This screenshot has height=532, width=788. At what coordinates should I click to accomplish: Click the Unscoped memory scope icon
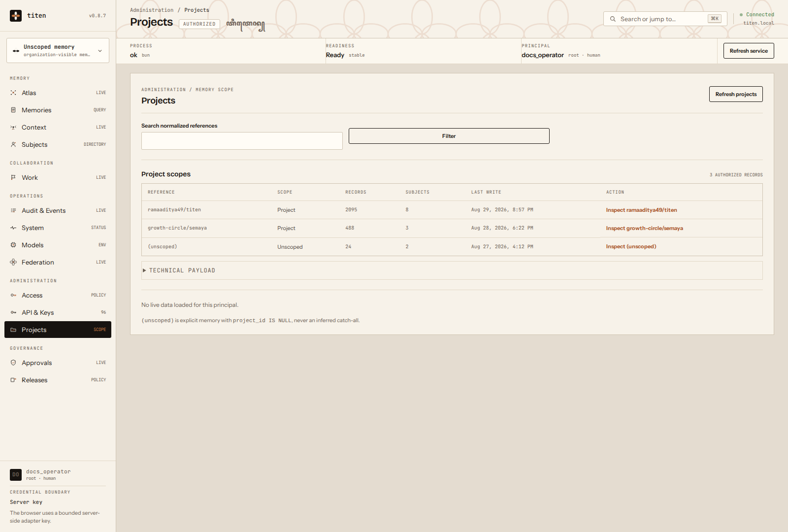pos(16,51)
